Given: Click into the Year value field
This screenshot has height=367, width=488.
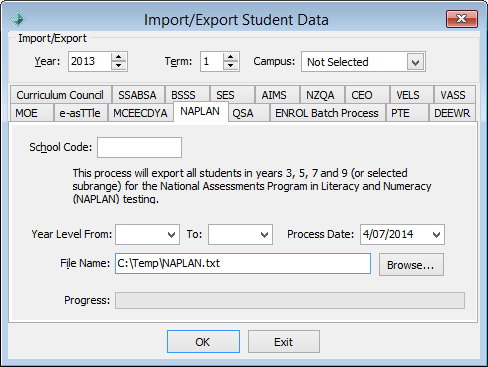Looking at the screenshot, I should pyautogui.click(x=90, y=61).
